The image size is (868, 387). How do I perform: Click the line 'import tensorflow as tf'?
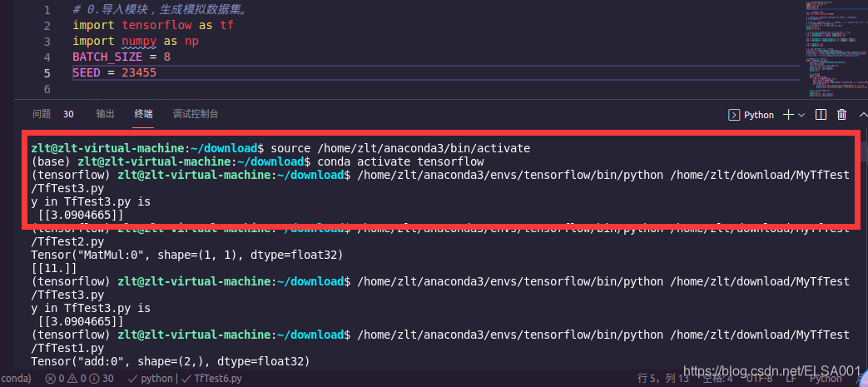[x=153, y=26]
